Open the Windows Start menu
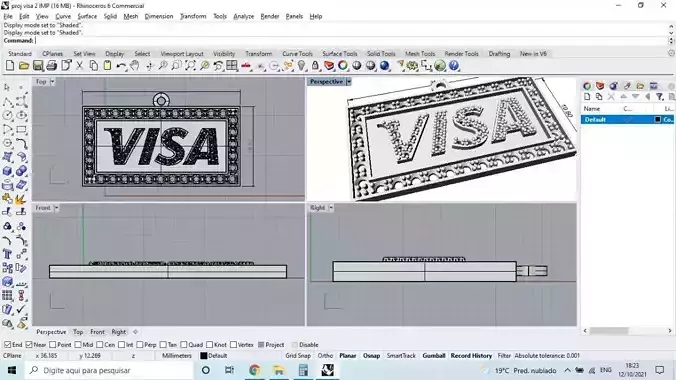Viewport: 676px width, 380px height. click(12, 371)
